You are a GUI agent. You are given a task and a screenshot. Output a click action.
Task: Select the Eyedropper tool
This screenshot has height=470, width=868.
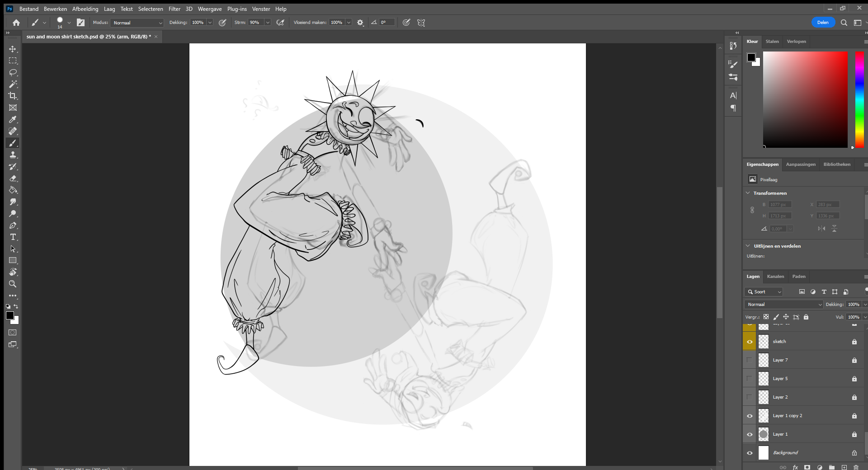point(13,119)
